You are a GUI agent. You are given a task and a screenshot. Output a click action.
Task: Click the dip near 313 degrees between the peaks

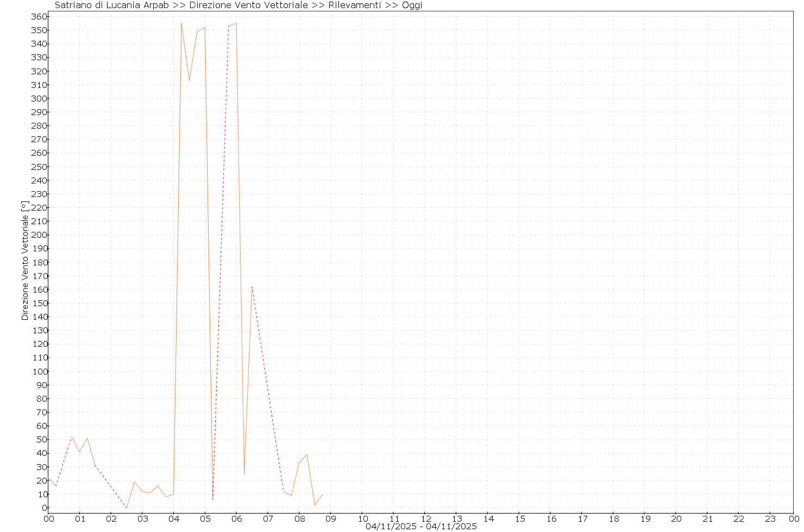click(189, 81)
